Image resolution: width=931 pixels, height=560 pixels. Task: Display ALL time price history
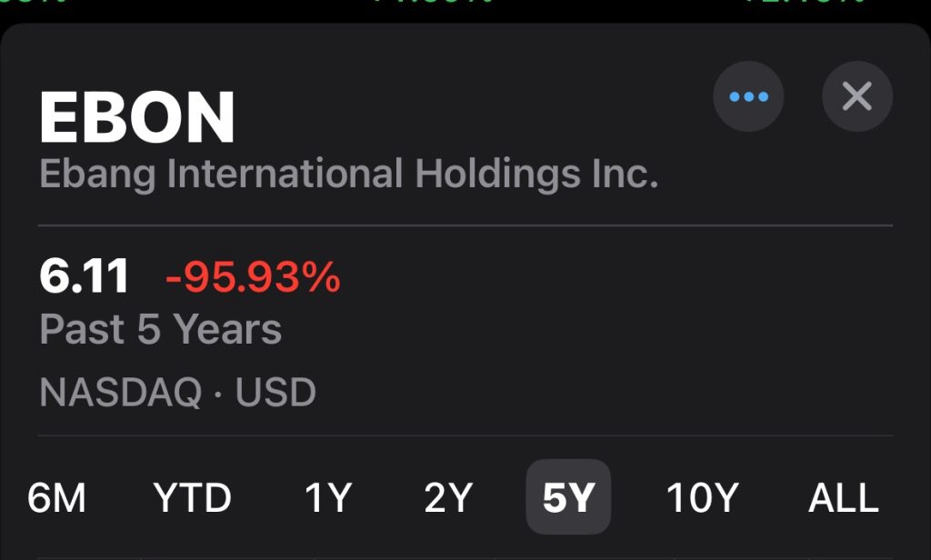844,498
